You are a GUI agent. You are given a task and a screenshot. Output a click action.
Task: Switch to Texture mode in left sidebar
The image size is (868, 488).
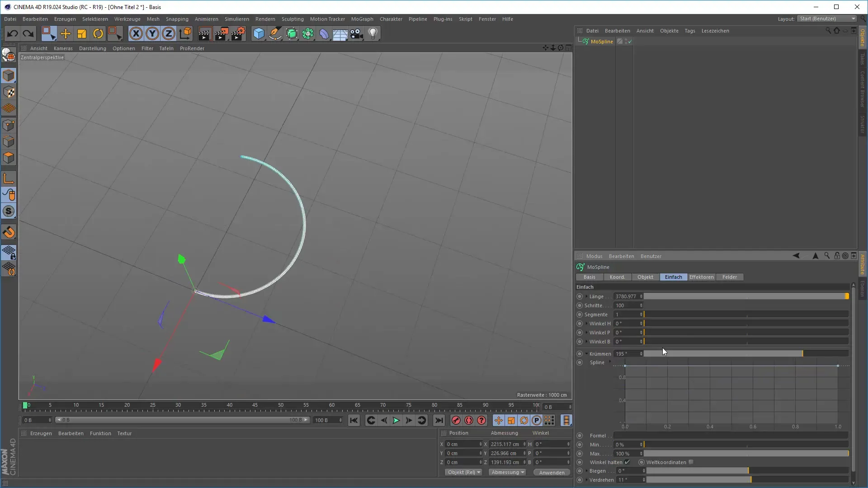9,92
